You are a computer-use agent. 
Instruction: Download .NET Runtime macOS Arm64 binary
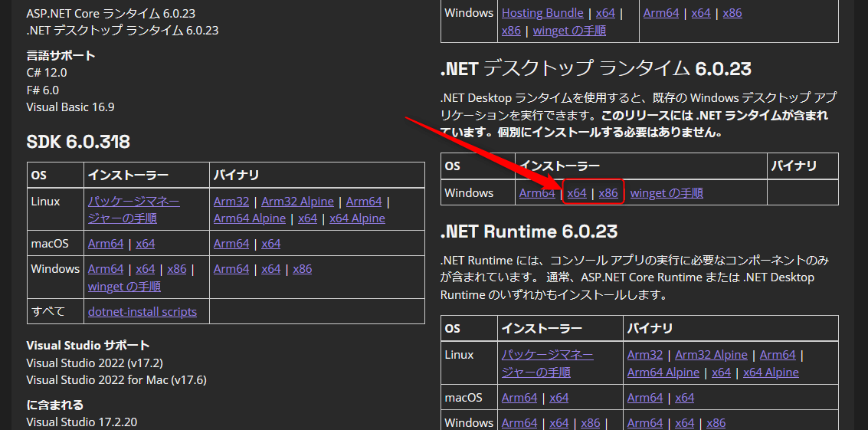[645, 397]
